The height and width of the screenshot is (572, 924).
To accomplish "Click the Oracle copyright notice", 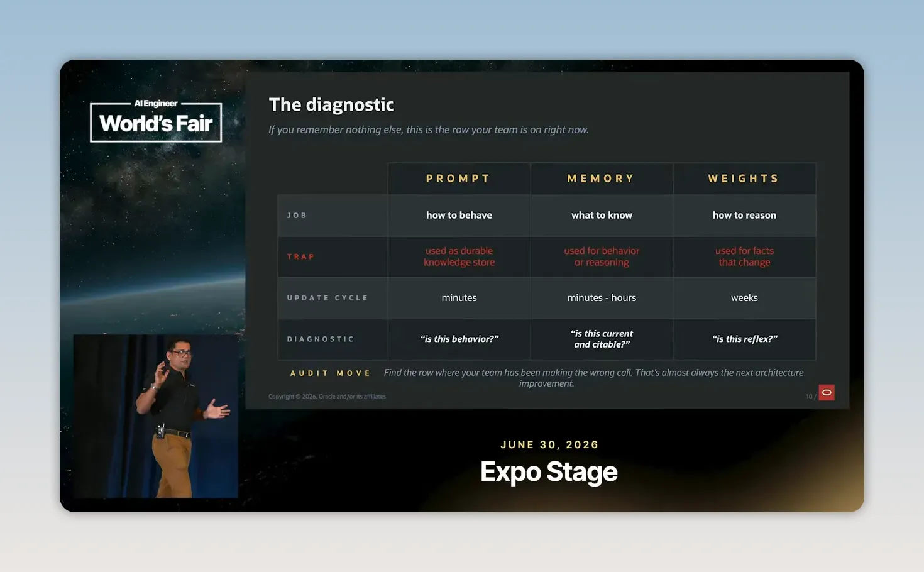I will (327, 397).
